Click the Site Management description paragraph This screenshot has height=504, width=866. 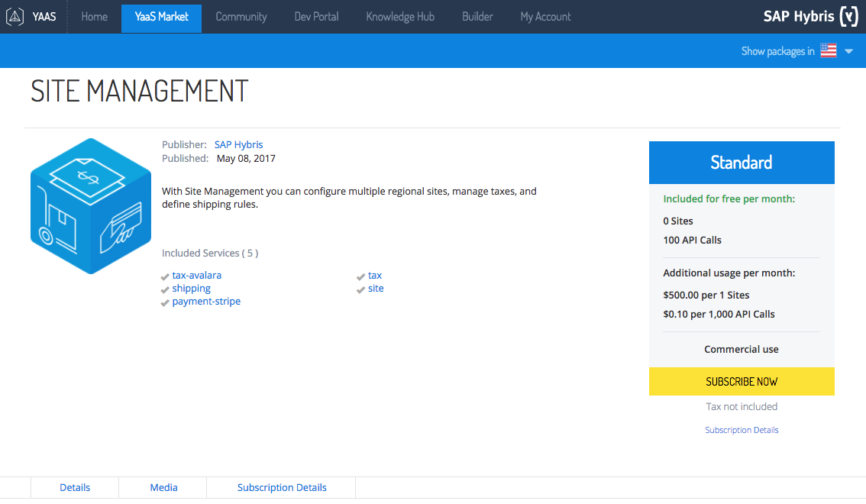pyautogui.click(x=349, y=198)
